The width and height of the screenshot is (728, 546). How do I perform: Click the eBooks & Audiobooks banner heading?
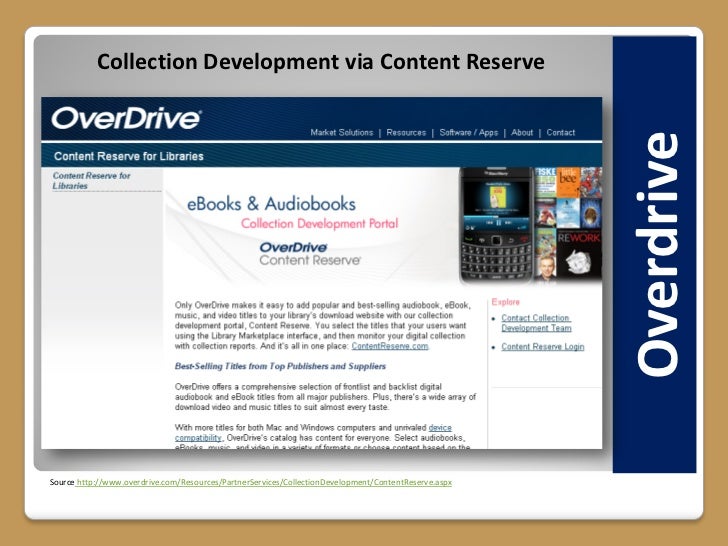271,204
